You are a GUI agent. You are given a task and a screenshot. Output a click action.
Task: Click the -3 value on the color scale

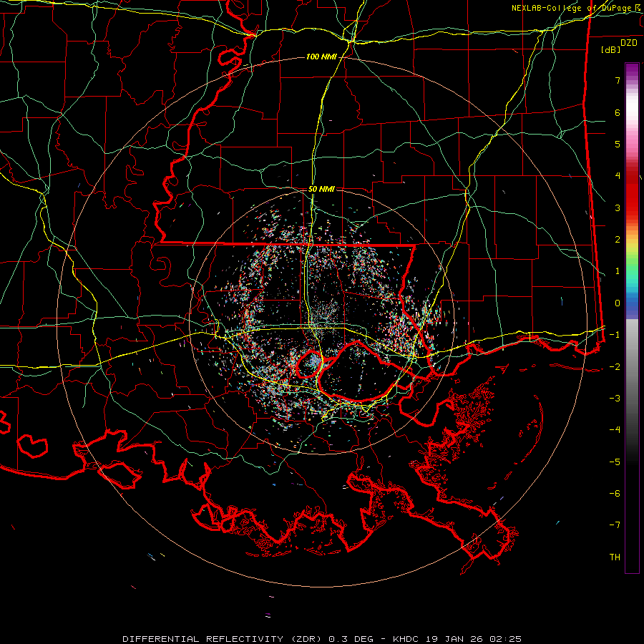point(615,399)
